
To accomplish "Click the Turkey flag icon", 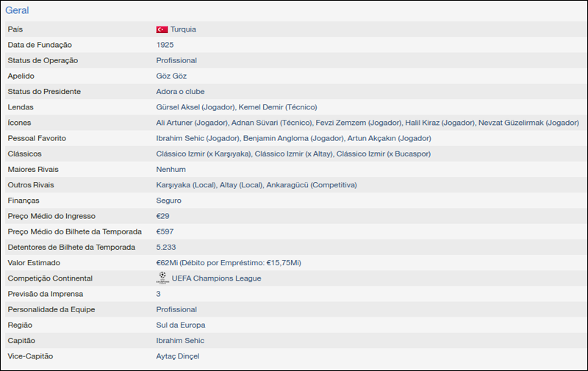I will point(162,29).
